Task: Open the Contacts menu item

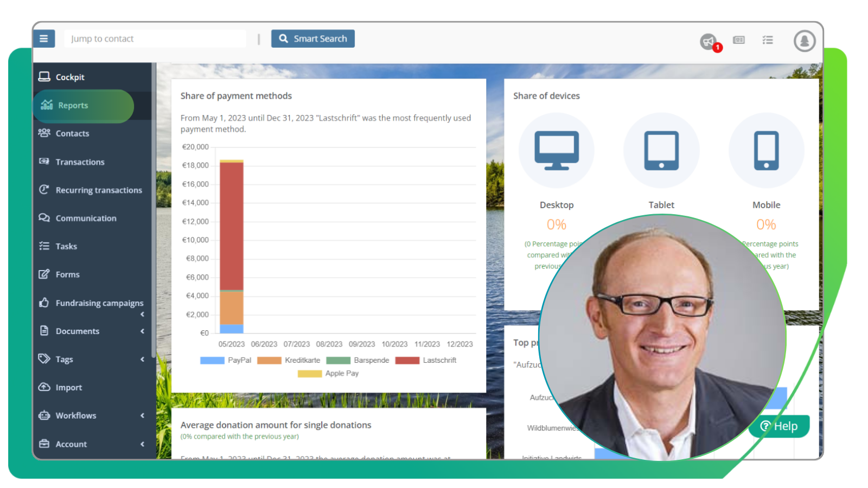Action: pyautogui.click(x=72, y=133)
